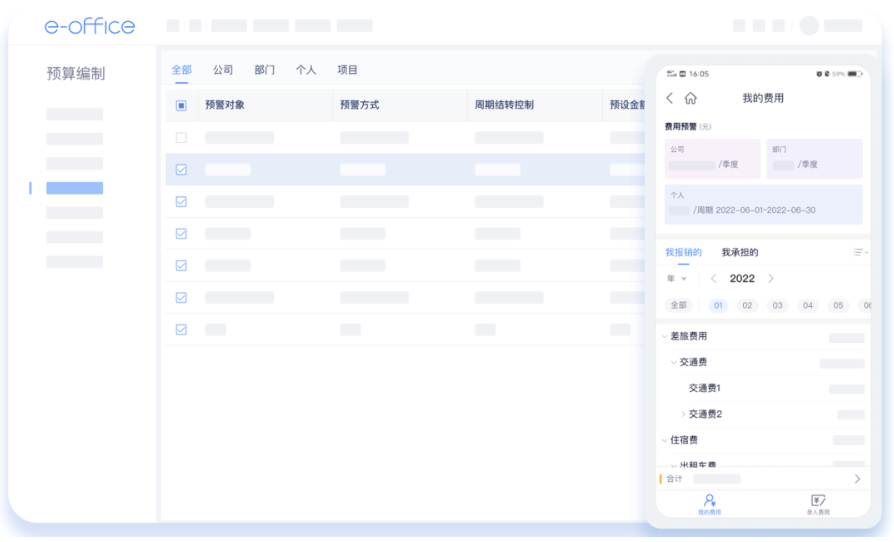The height and width of the screenshot is (542, 894).
Task: Go to next year after 2022
Action: 771,279
